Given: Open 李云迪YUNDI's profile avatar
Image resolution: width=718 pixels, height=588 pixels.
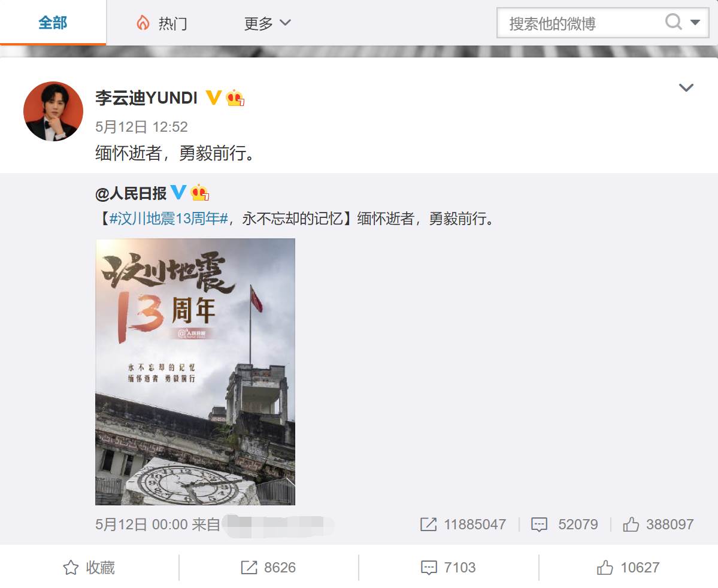Looking at the screenshot, I should tap(53, 111).
